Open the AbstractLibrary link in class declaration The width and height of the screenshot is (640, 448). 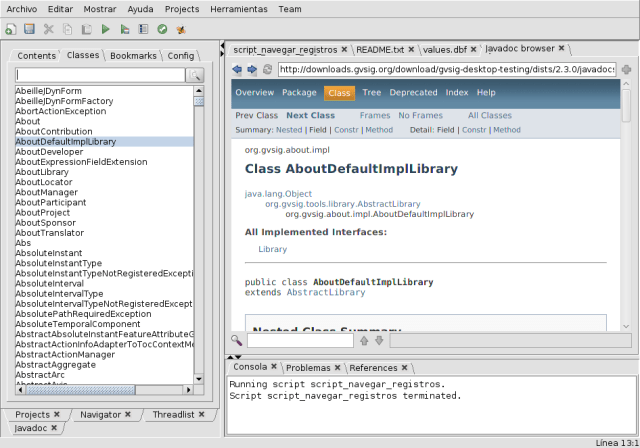[x=326, y=292]
